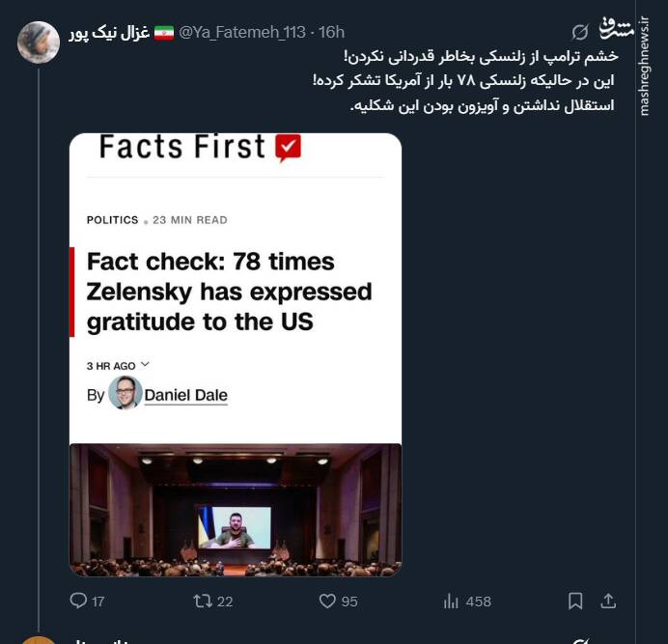Click the share upload arrow icon
The image size is (668, 644).
608,601
